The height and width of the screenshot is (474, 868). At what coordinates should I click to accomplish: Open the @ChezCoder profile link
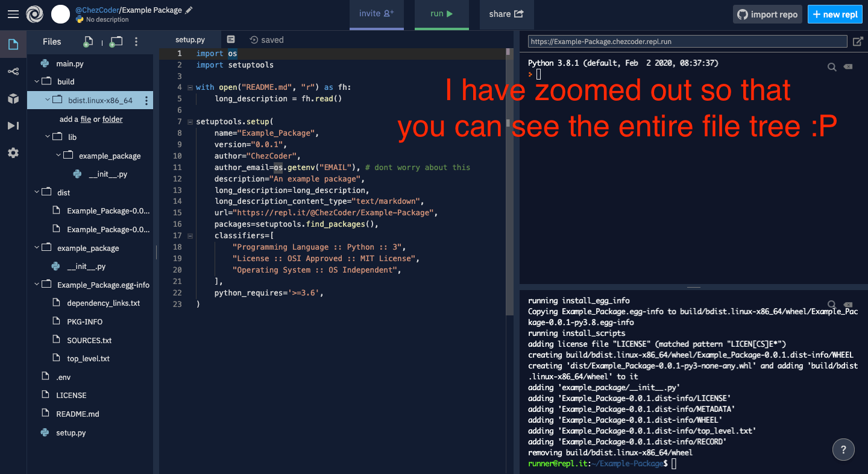click(97, 10)
